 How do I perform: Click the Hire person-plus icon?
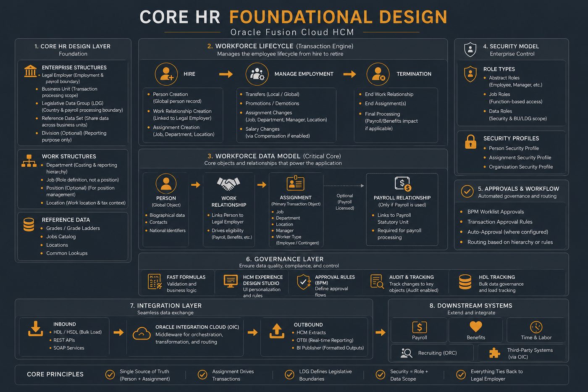[166, 74]
